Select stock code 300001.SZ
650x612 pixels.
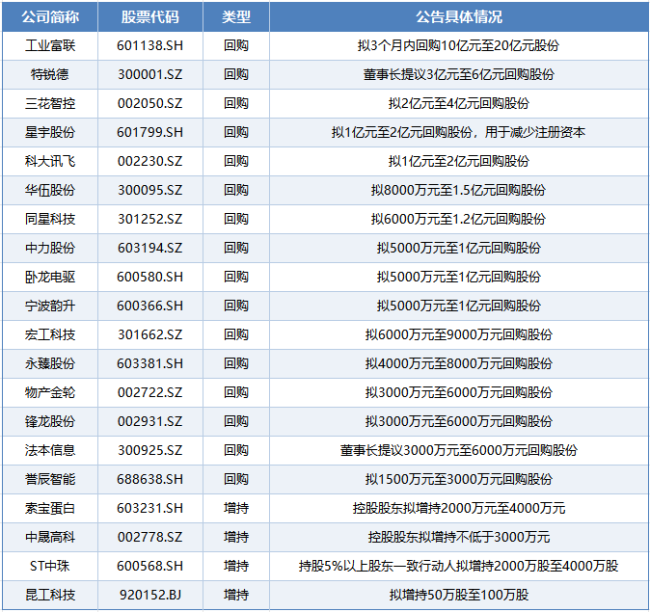[150, 74]
